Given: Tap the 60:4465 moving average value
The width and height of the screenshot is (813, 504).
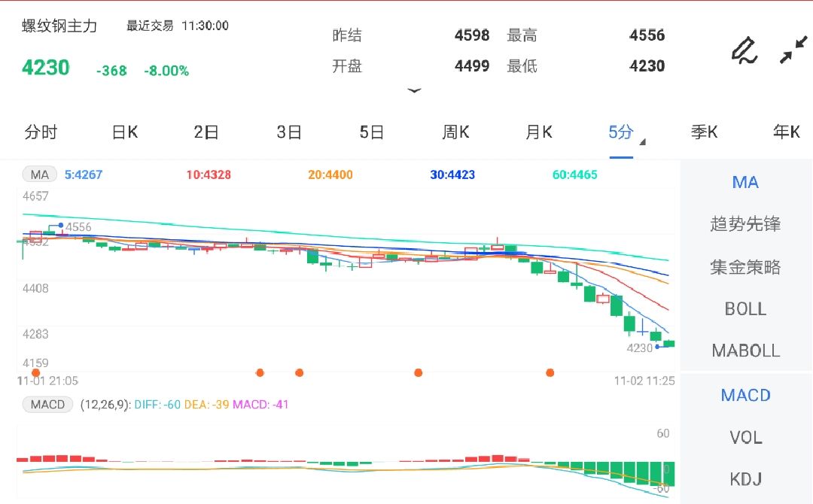Looking at the screenshot, I should tap(575, 175).
